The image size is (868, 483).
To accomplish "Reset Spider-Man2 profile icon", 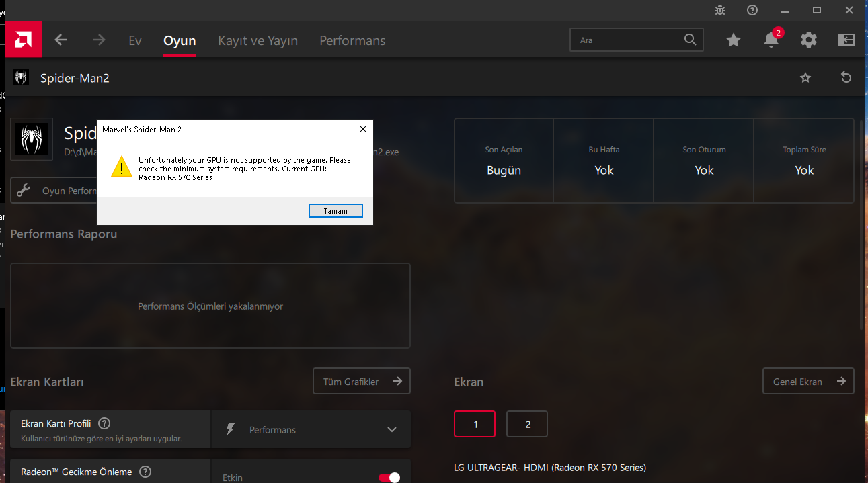I will tap(846, 77).
